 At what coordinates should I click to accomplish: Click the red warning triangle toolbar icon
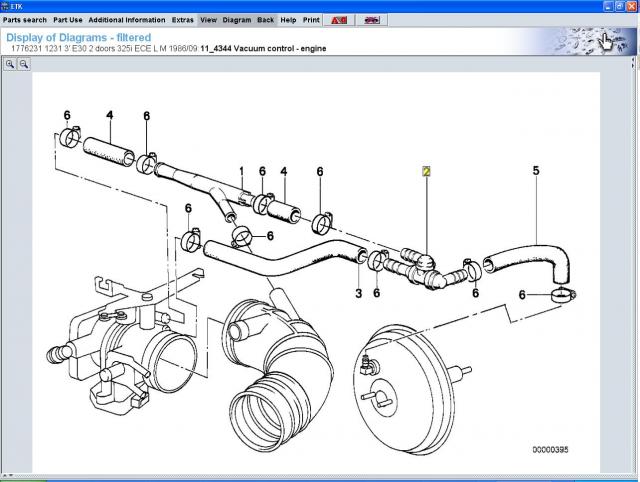tap(339, 19)
